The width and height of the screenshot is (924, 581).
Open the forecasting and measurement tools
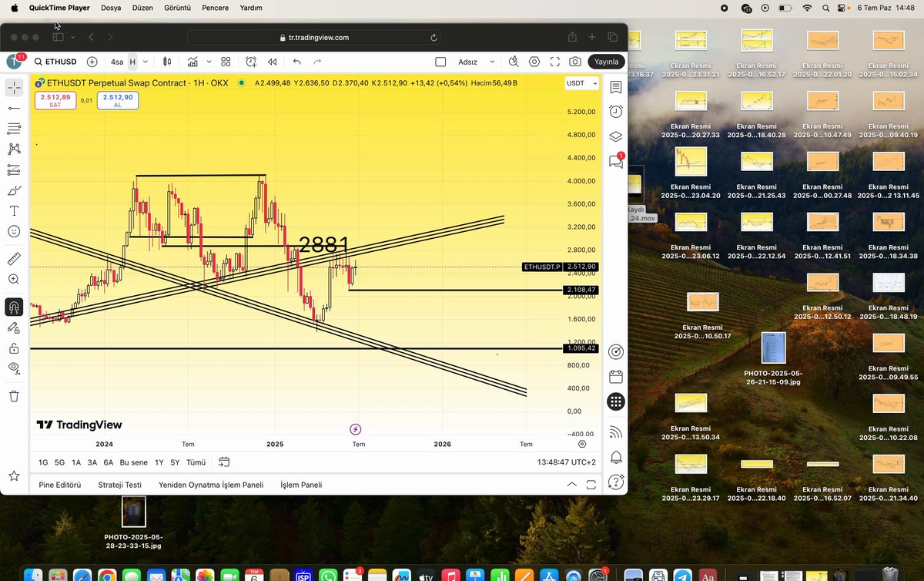[x=14, y=170]
